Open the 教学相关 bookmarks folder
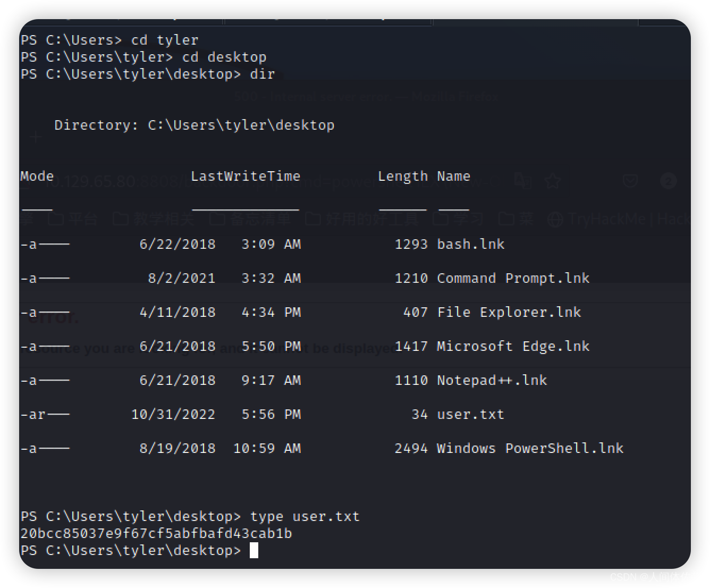The height and width of the screenshot is (588, 710). pos(154,219)
